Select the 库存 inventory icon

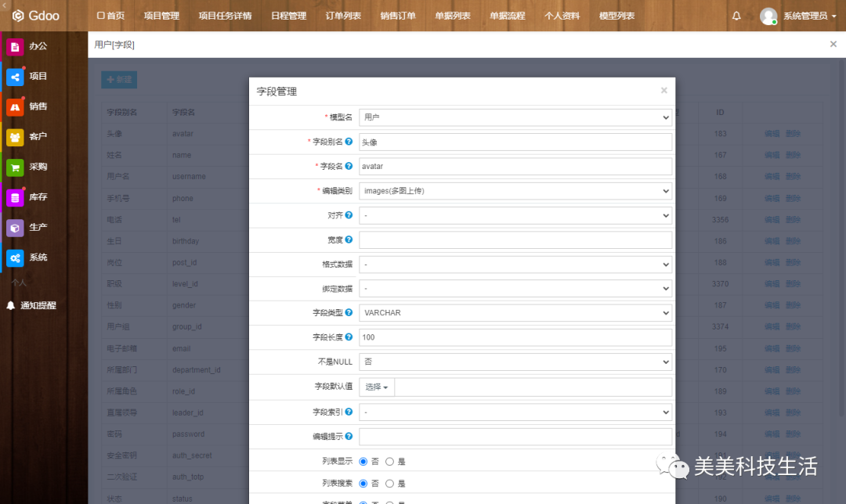(x=16, y=197)
